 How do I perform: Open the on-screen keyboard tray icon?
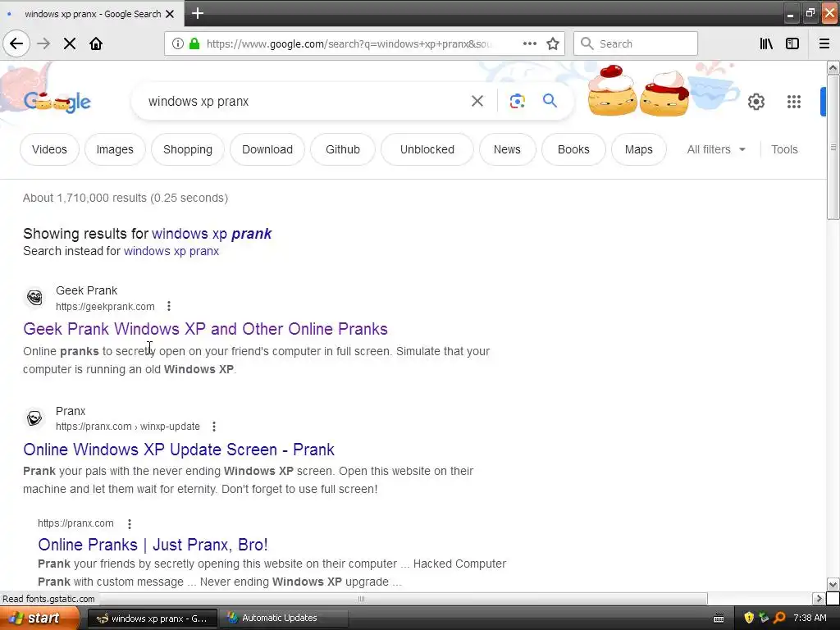[x=719, y=619]
